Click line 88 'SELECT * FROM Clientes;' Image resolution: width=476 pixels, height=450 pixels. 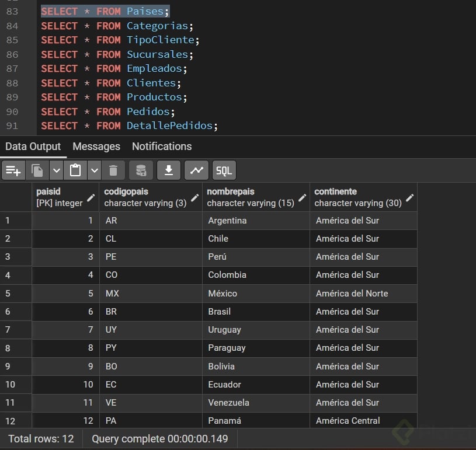pos(111,83)
